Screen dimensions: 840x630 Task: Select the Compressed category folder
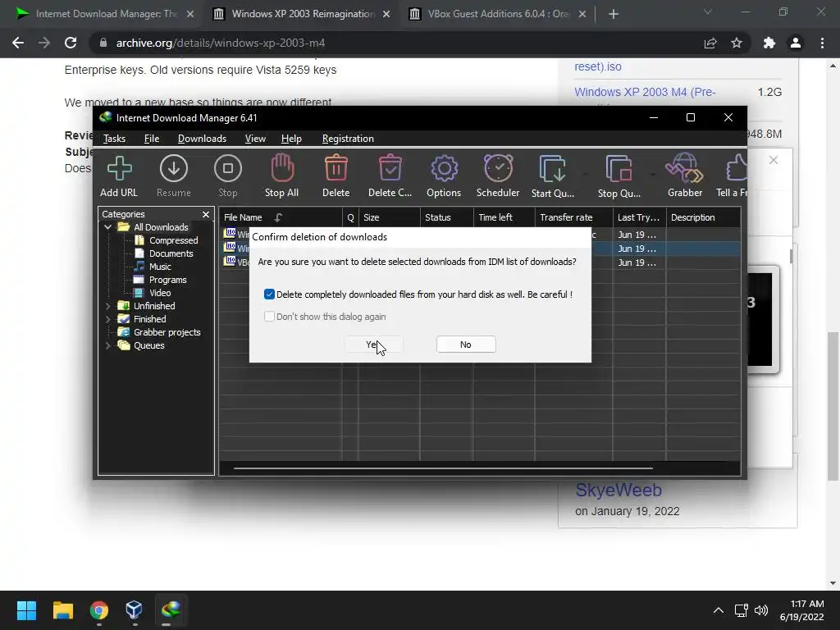[167, 240]
